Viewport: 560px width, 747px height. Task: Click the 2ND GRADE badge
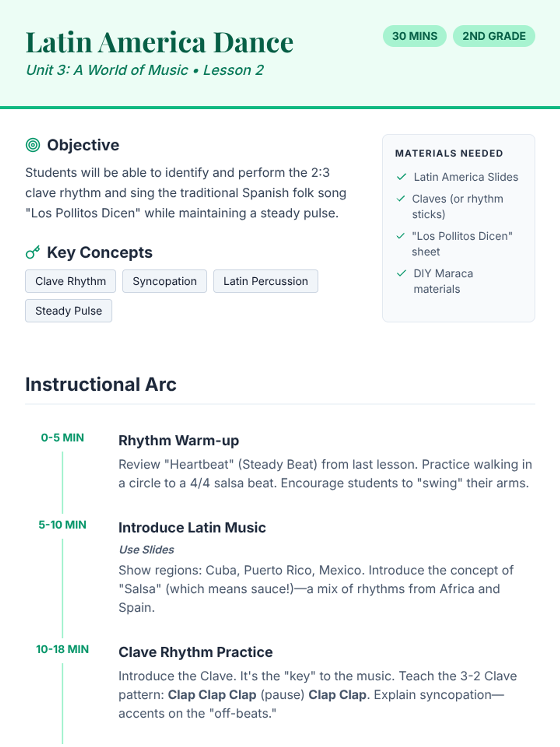coord(494,36)
